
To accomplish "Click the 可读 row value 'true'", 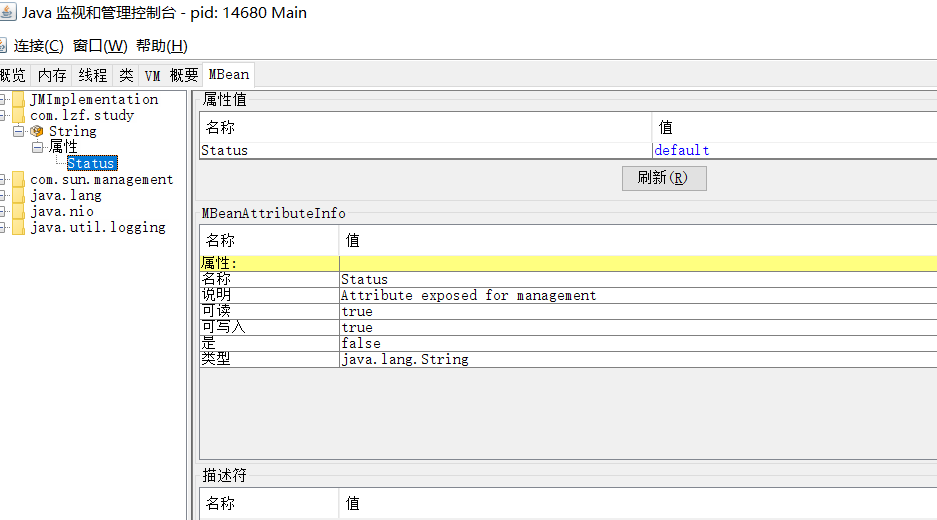I will (x=638, y=311).
